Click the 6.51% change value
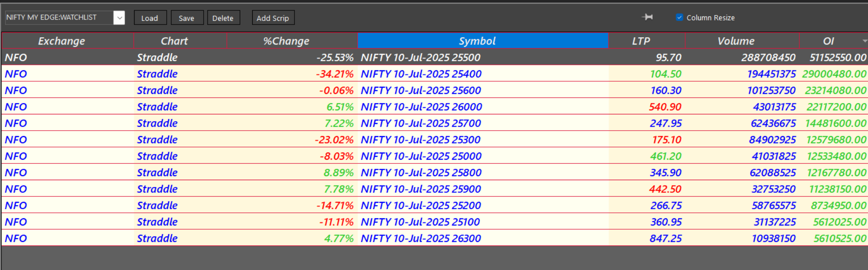Screen dimensions: 868x270 (340, 107)
